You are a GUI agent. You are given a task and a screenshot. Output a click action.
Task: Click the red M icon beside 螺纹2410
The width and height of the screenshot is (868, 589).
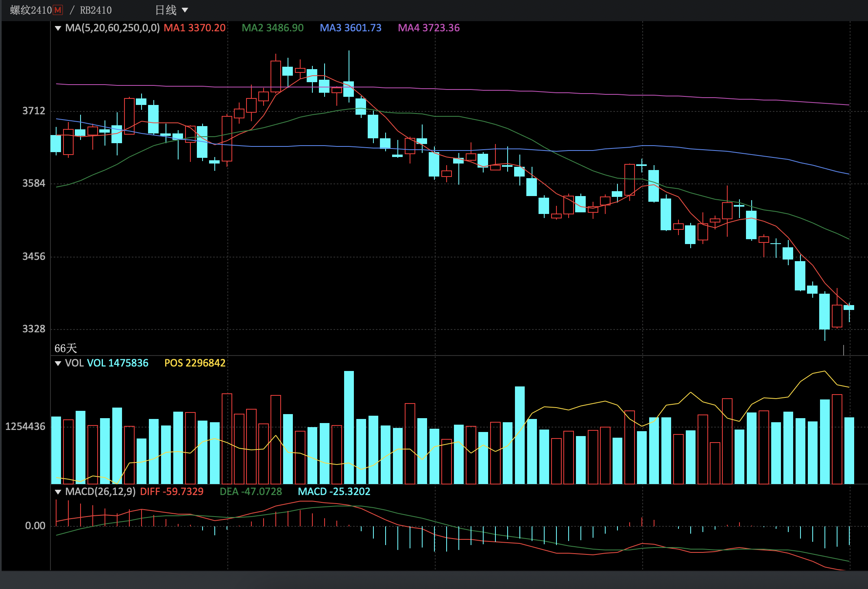(58, 10)
